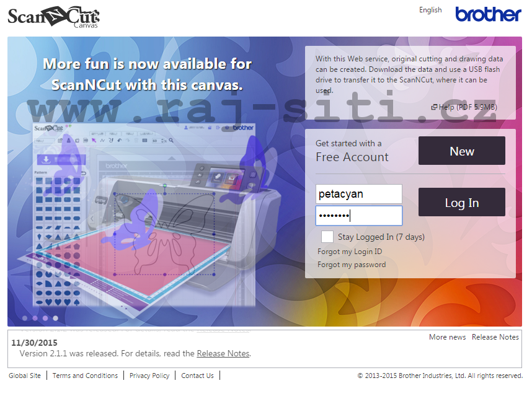The width and height of the screenshot is (532, 409).
Task: Click the Brother logo
Action: pyautogui.click(x=488, y=14)
